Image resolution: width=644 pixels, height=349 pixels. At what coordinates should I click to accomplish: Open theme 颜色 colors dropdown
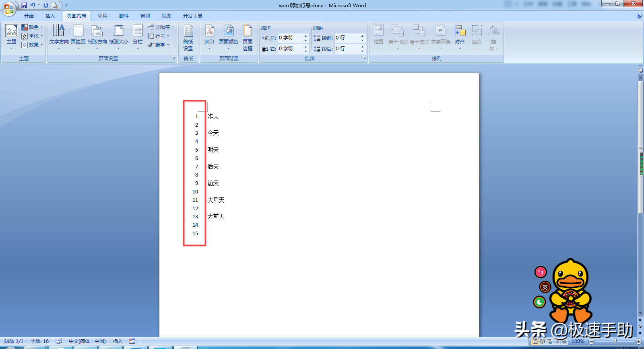tap(32, 27)
